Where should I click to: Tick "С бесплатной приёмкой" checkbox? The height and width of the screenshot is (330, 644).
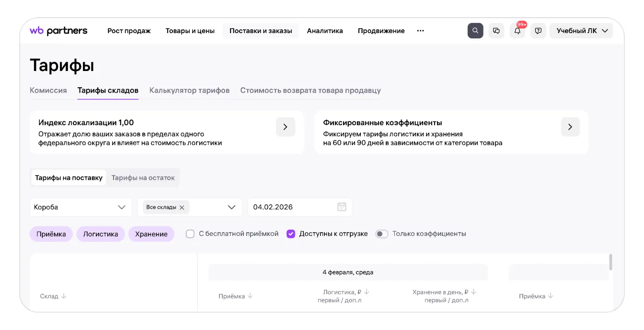(x=190, y=234)
